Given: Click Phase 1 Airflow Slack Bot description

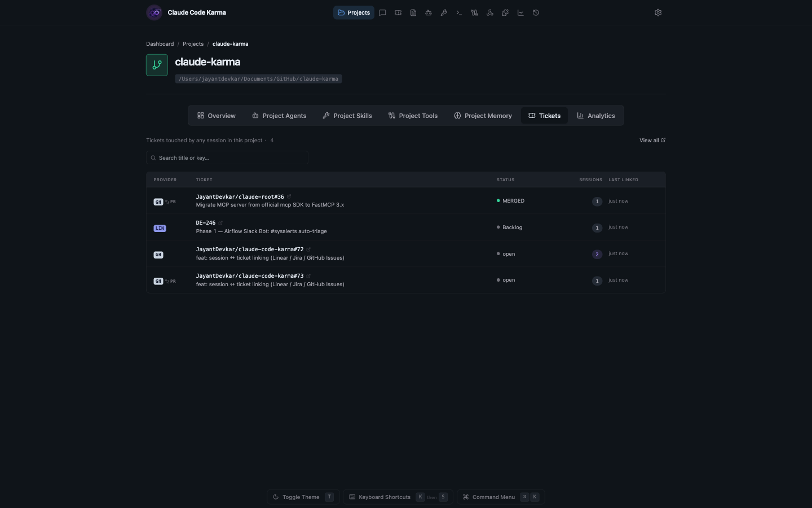Looking at the screenshot, I should point(262,231).
